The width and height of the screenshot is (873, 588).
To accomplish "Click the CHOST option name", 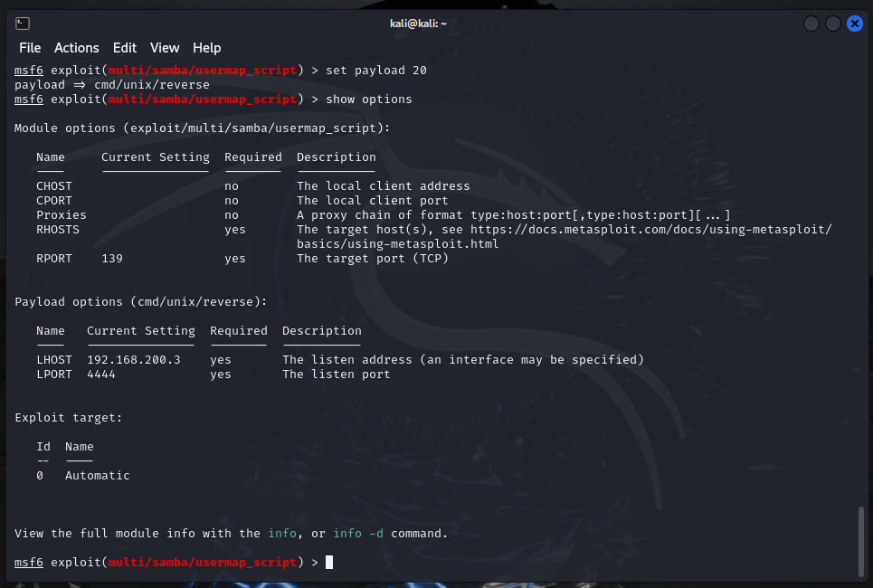I will 54,186.
